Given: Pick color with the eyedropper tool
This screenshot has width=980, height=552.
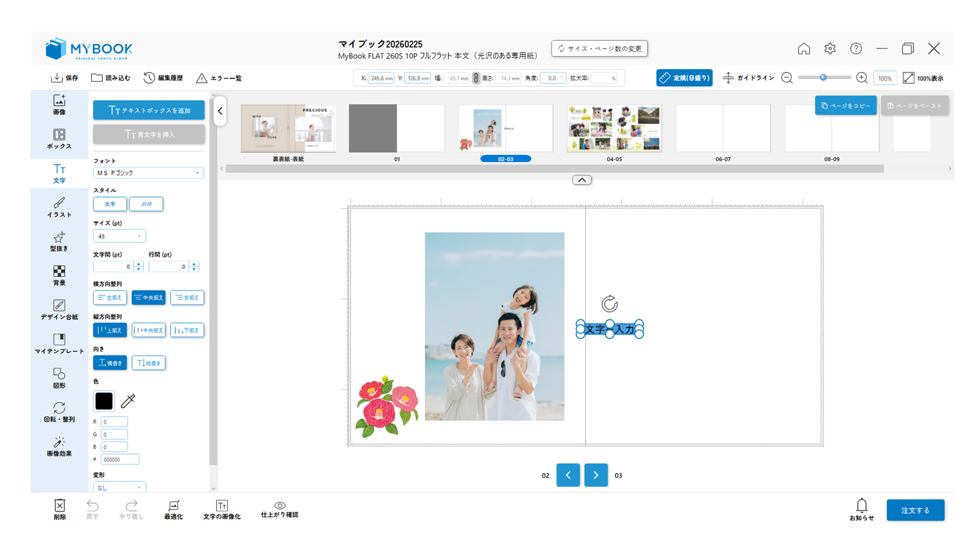Looking at the screenshot, I should (128, 401).
